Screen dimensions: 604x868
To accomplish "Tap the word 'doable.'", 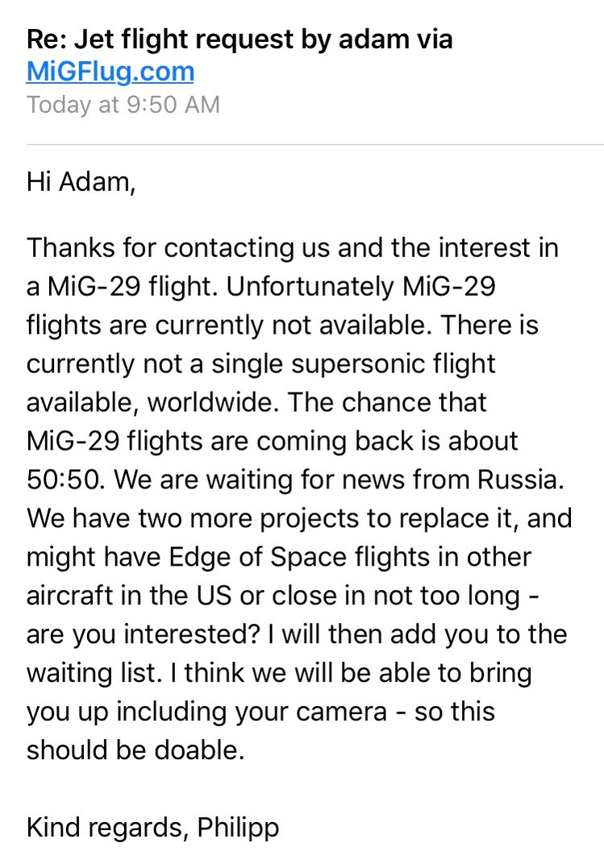I will (199, 750).
